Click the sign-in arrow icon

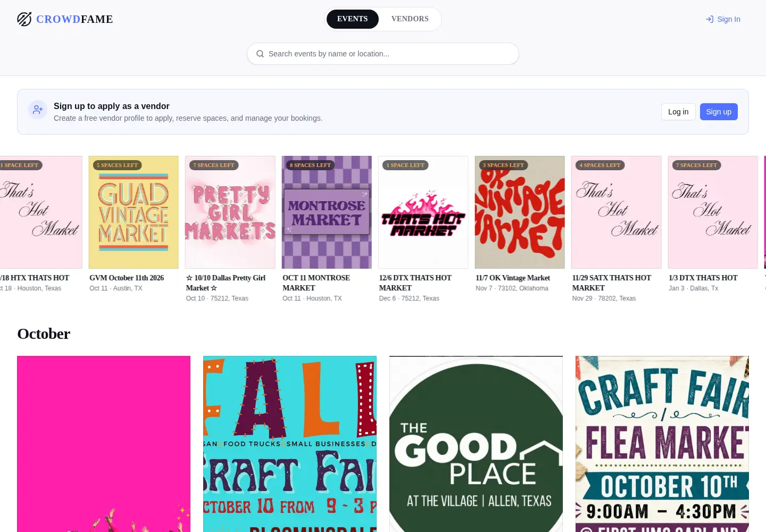[710, 19]
